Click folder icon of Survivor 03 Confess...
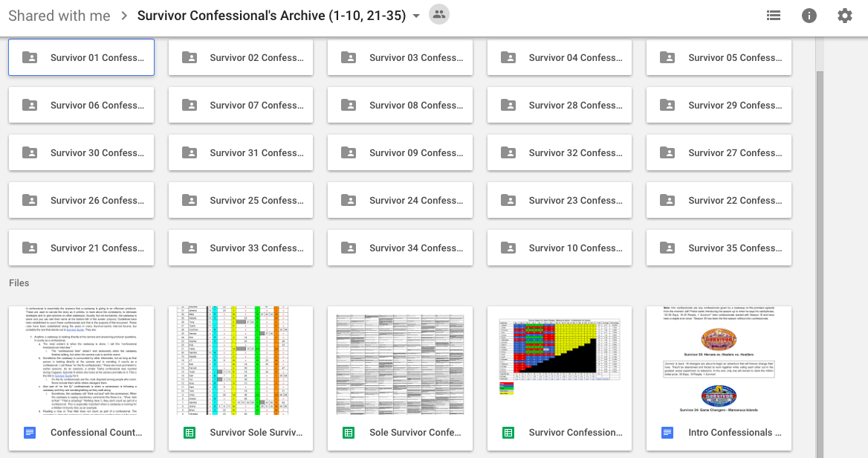868x458 pixels. click(x=349, y=57)
